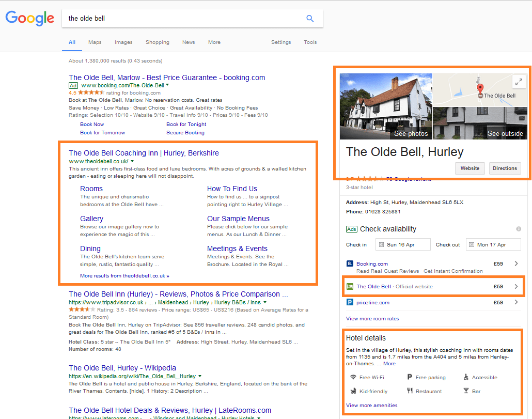Image resolution: width=532 pixels, height=419 pixels.
Task: Expand the Booking.com £59 rate chevron
Action: (516, 263)
